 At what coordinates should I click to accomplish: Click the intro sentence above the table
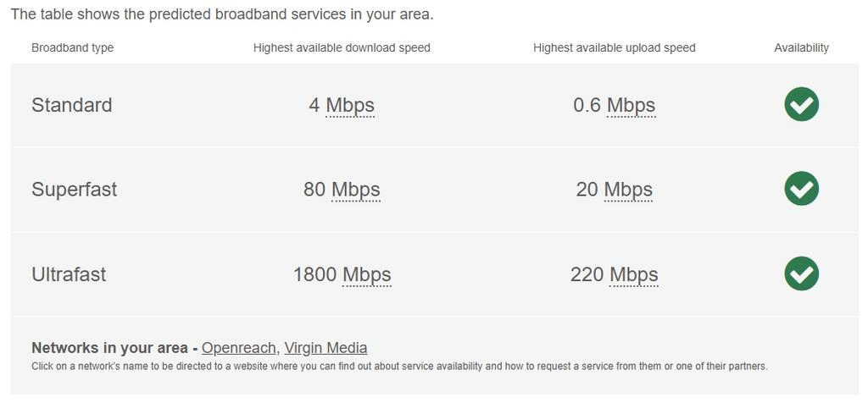point(221,14)
